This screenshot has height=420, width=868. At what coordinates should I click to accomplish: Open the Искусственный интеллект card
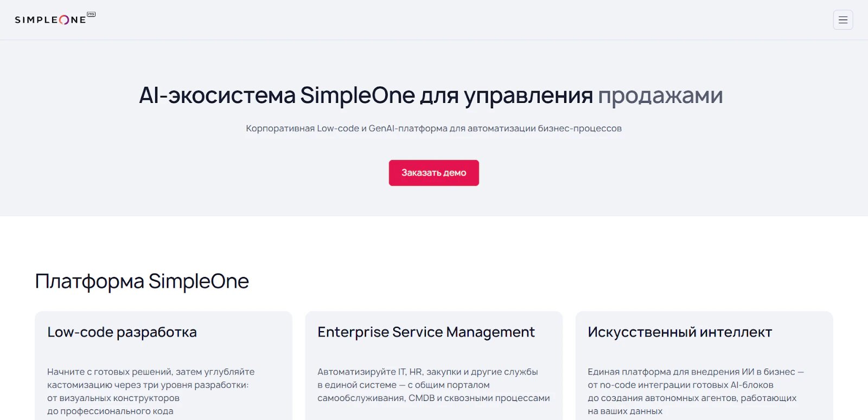[704, 365]
